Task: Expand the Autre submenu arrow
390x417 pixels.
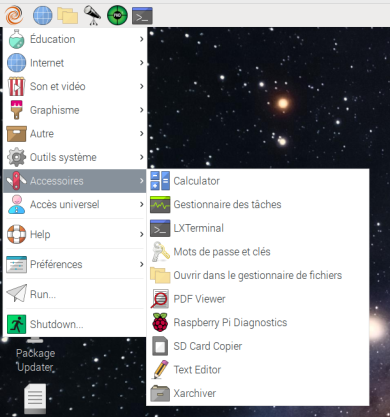Action: (142, 134)
